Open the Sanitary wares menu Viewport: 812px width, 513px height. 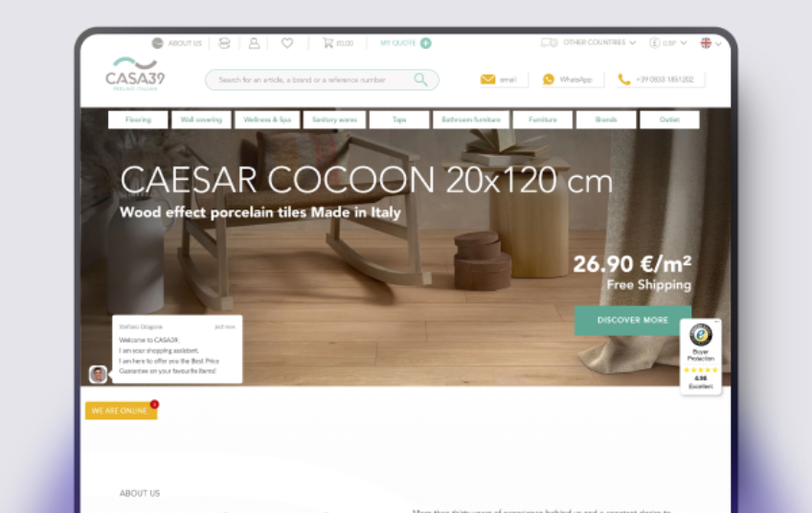[334, 120]
